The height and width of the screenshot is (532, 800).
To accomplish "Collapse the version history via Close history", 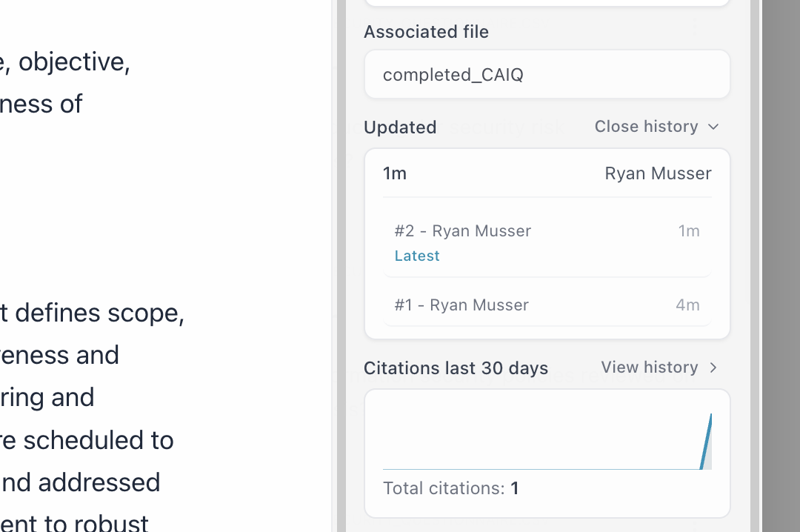I will click(645, 126).
